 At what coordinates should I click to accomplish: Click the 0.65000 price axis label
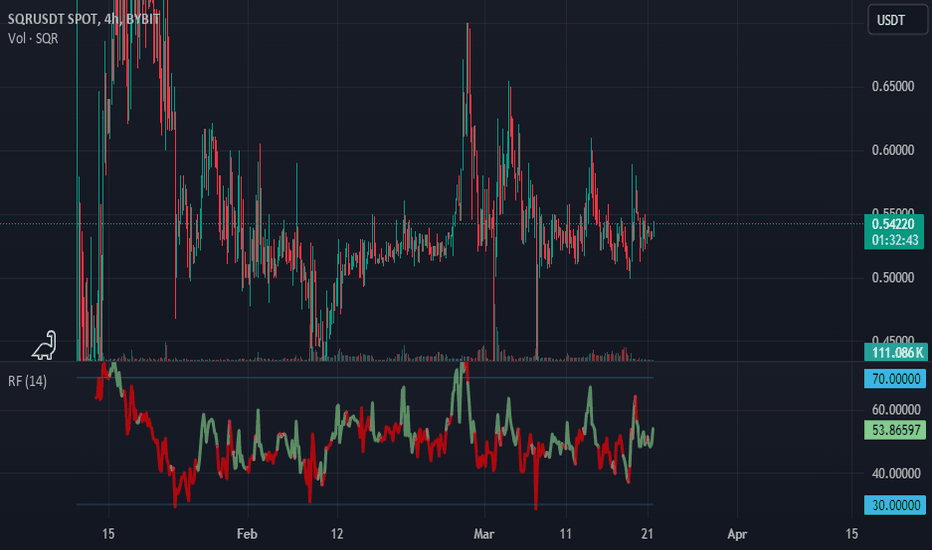(893, 87)
